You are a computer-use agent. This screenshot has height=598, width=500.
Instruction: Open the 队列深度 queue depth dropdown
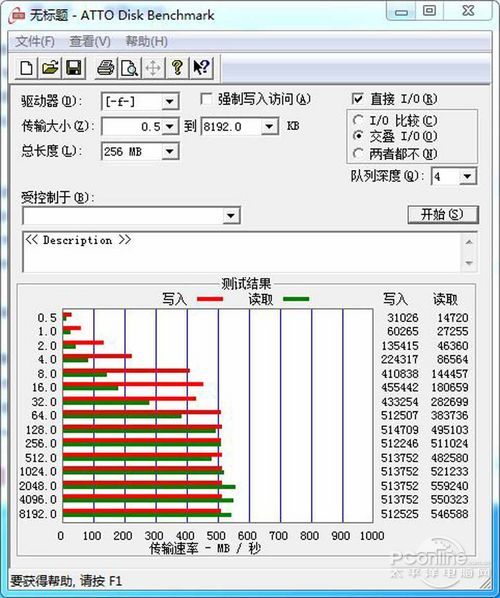467,177
